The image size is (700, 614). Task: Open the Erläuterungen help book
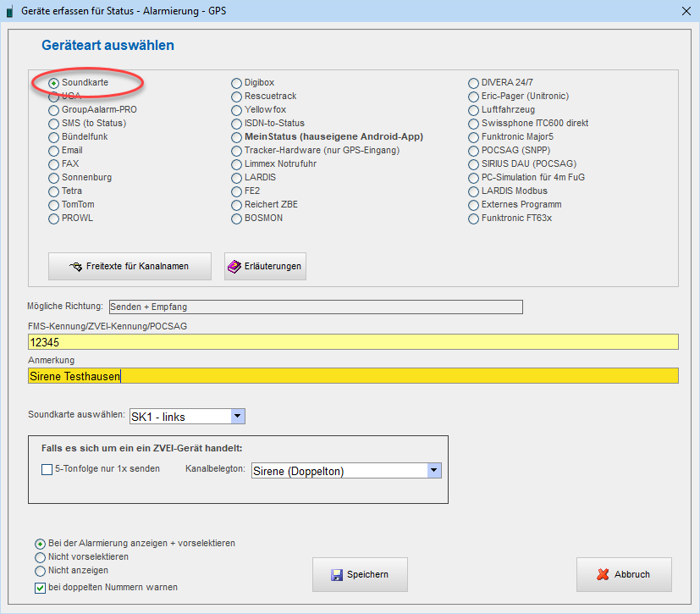click(x=265, y=266)
